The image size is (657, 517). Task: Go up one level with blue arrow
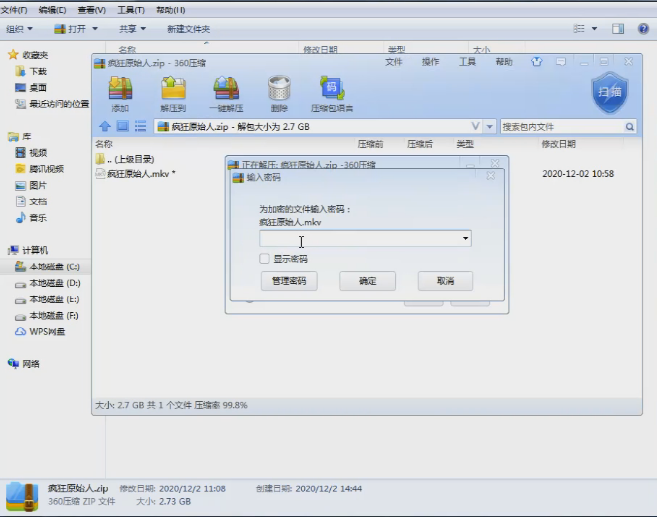click(105, 126)
